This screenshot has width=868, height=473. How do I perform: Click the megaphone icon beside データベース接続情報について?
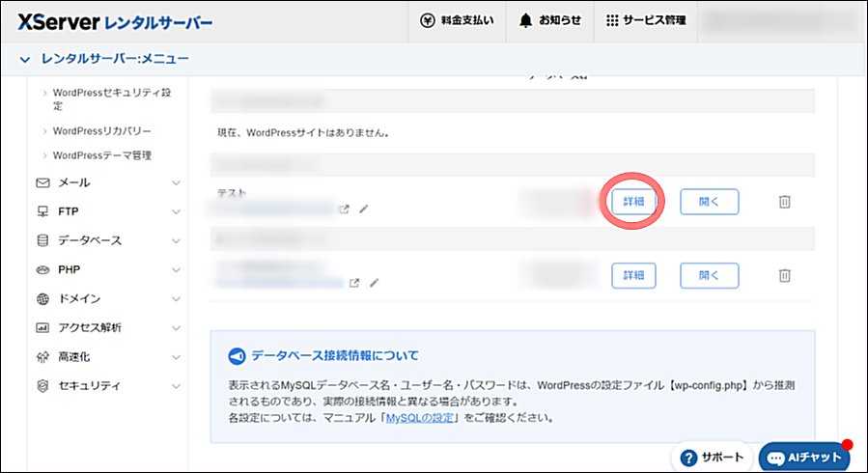tap(237, 356)
